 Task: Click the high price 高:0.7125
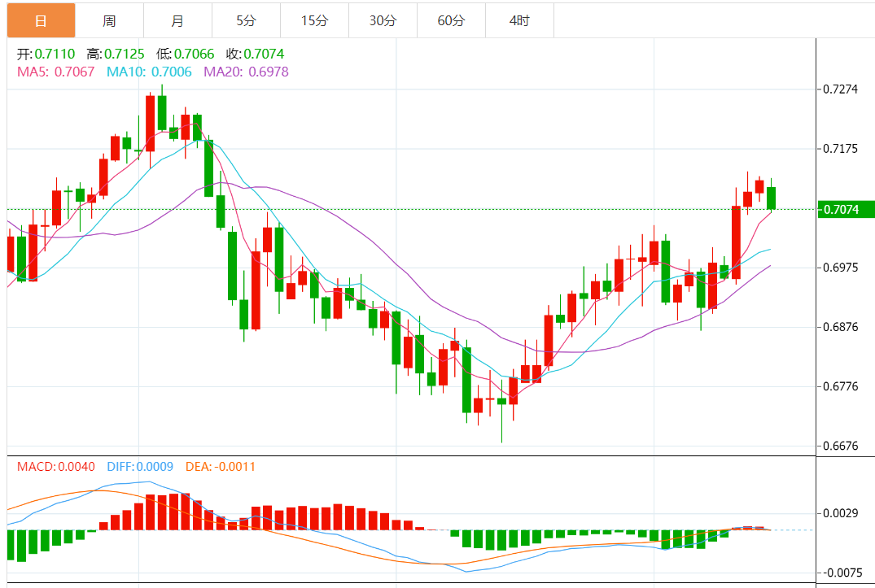tap(116, 54)
